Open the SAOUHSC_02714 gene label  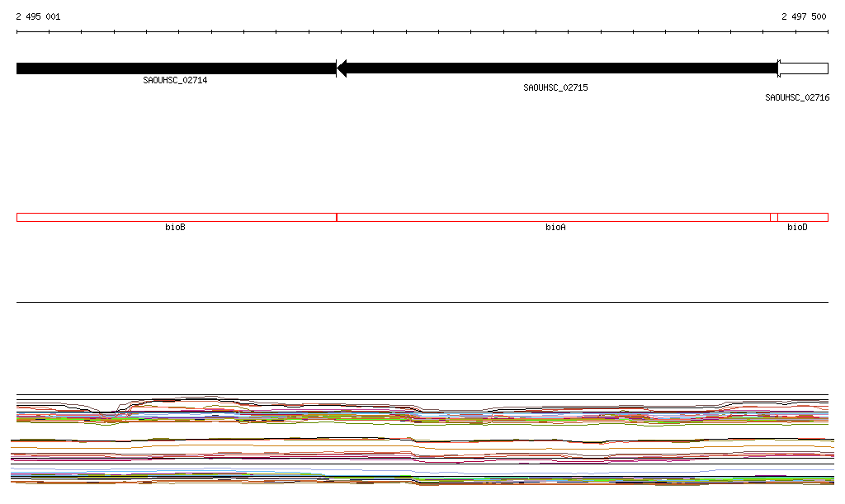point(175,81)
